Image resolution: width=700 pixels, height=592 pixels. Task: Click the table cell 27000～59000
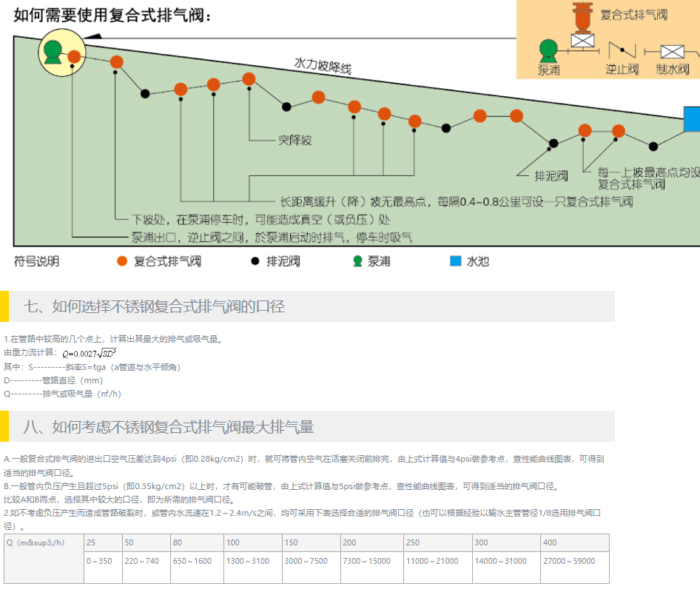[568, 561]
